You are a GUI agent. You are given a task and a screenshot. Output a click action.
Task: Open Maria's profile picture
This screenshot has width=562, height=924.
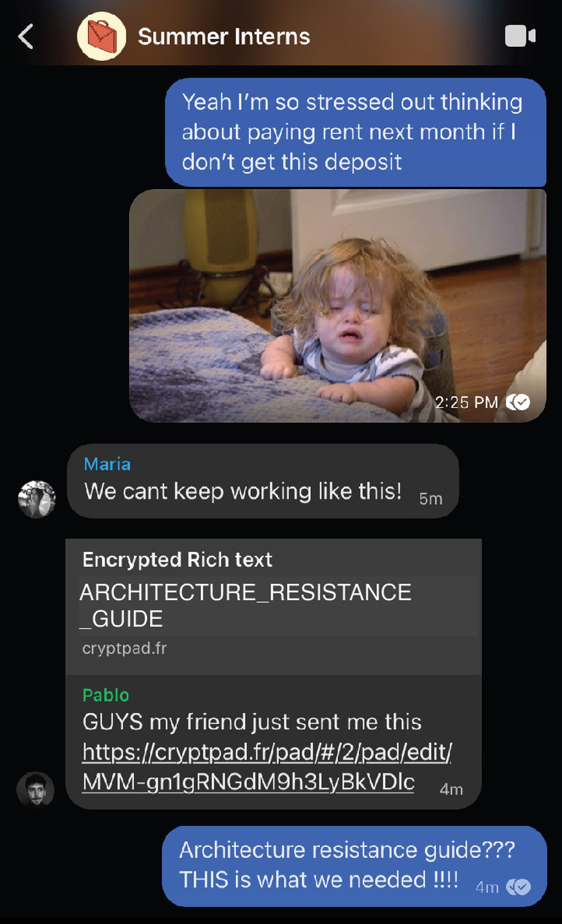(37, 499)
